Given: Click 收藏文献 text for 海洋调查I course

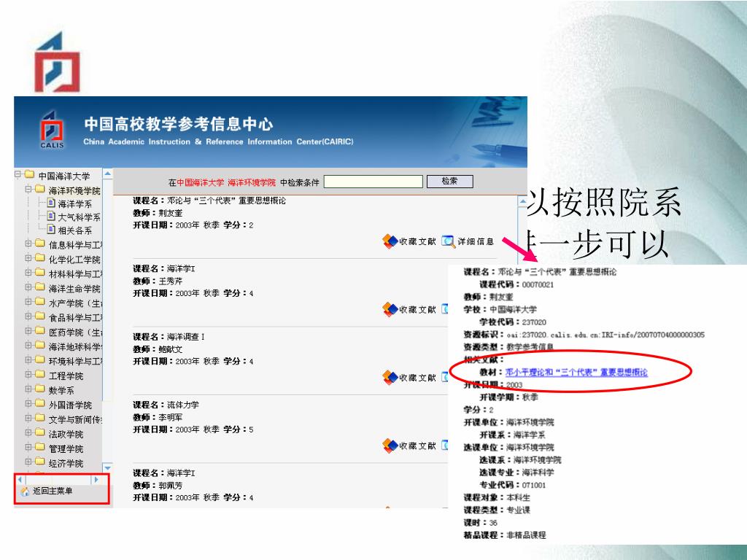Looking at the screenshot, I should tap(417, 378).
